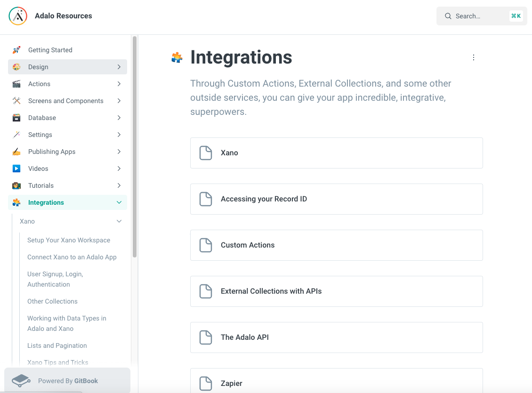Open User Signup, Login, Authentication

coord(55,279)
